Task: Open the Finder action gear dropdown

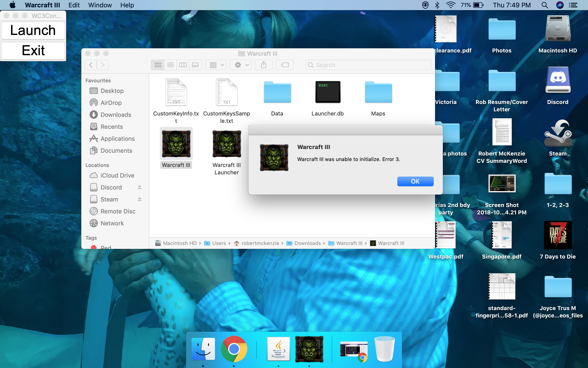Action: (240, 65)
